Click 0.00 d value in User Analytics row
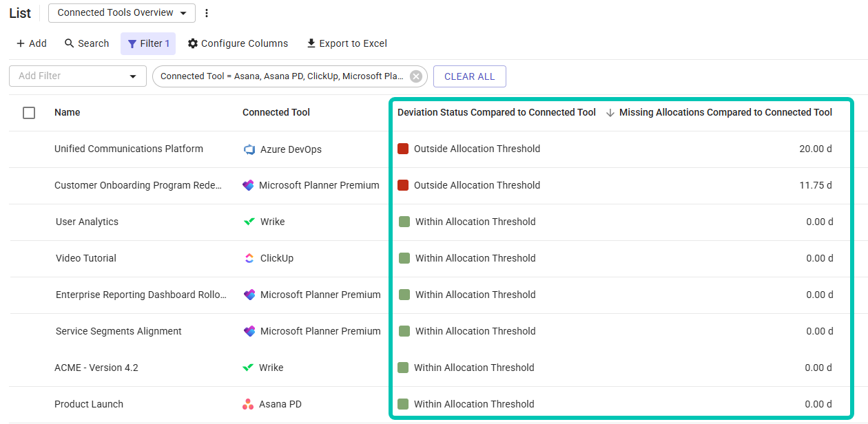This screenshot has height=424, width=868. [820, 222]
